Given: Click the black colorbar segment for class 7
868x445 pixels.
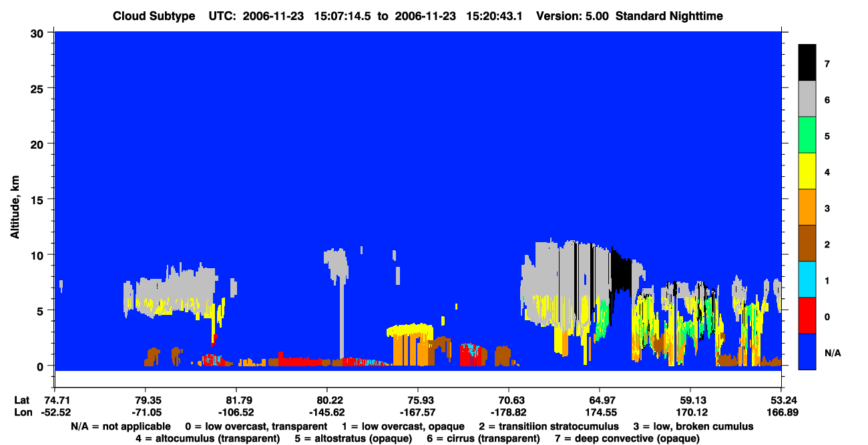Looking at the screenshot, I should click(x=807, y=62).
